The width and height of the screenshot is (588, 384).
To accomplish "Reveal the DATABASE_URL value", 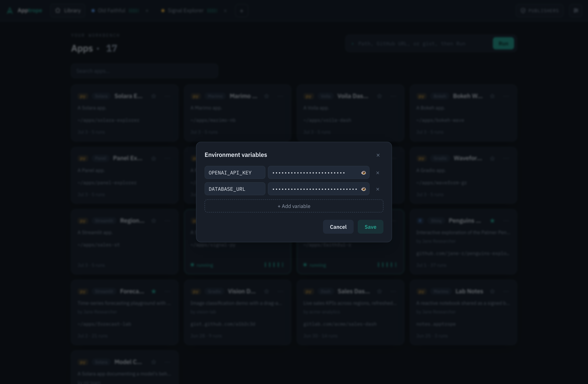I will click(x=363, y=189).
